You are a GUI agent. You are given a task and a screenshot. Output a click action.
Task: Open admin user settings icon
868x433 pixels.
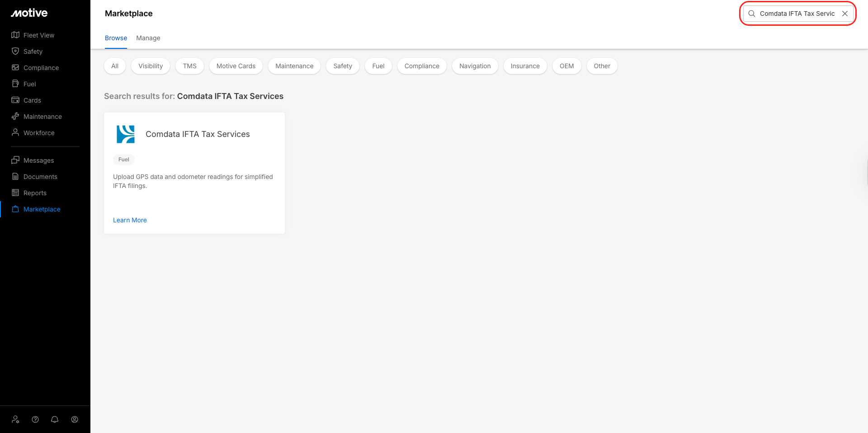coord(16,419)
